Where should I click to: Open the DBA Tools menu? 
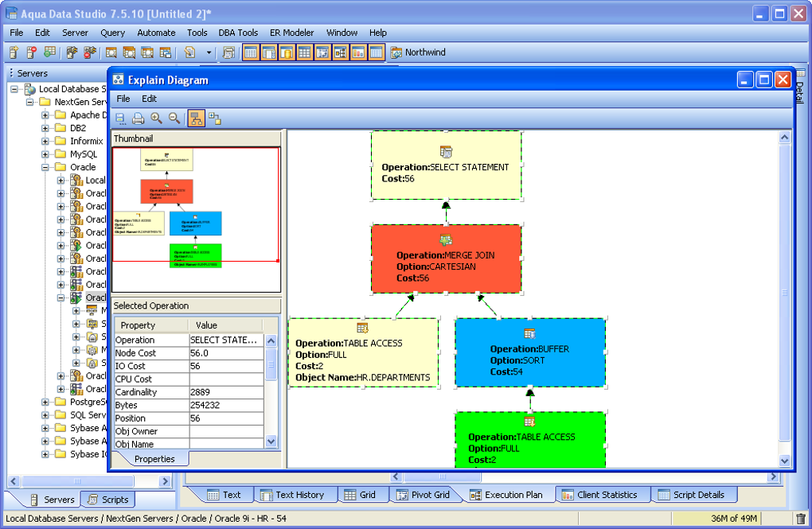pyautogui.click(x=238, y=33)
